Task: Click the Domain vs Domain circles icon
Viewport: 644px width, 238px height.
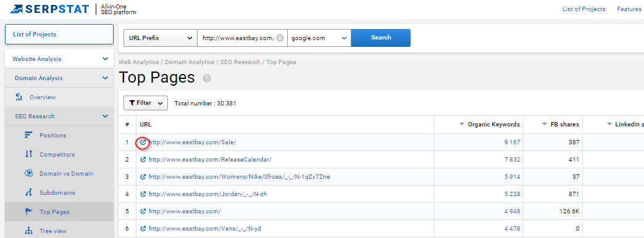Action: (28, 174)
